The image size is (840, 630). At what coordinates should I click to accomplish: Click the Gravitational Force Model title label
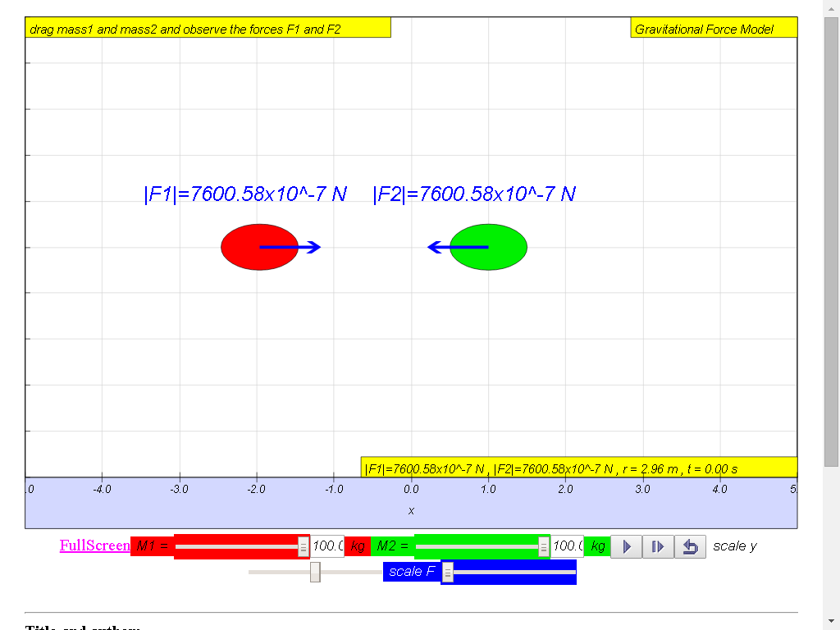pos(704,30)
